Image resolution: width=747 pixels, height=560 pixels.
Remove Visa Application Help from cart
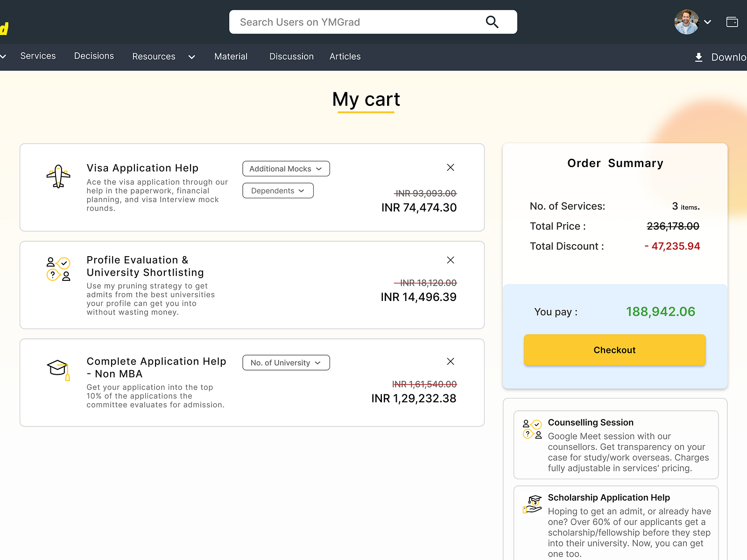[450, 167]
